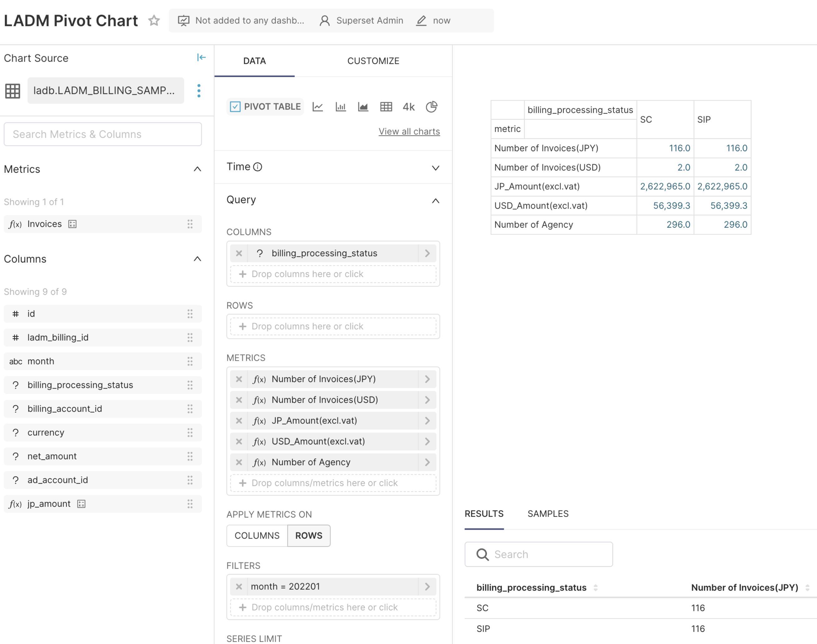This screenshot has width=817, height=644.
Task: Remove the month = 202201 filter
Action: [x=239, y=587]
